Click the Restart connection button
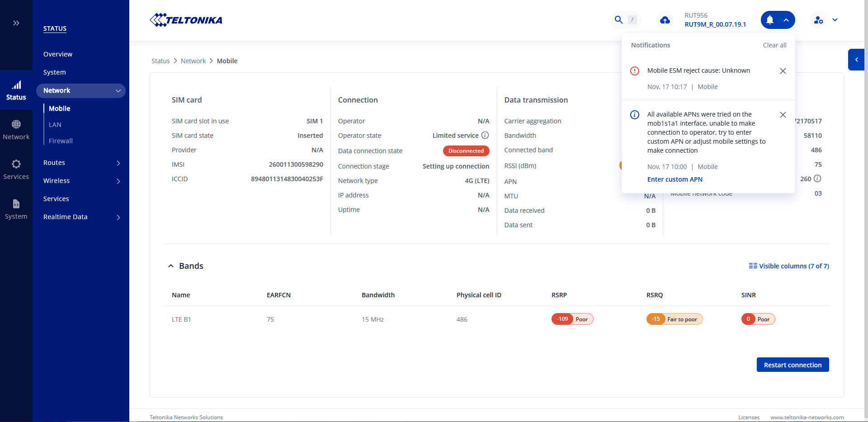The width and height of the screenshot is (868, 422). 793,365
